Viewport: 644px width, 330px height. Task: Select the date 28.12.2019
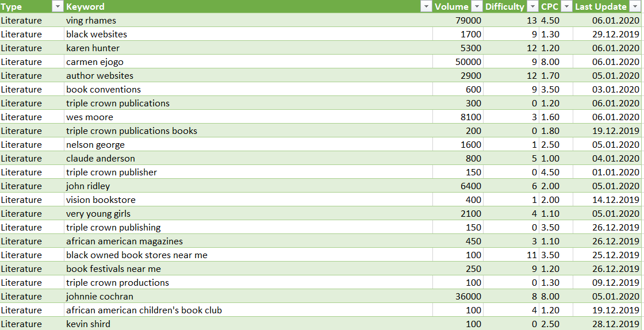[x=616, y=324]
